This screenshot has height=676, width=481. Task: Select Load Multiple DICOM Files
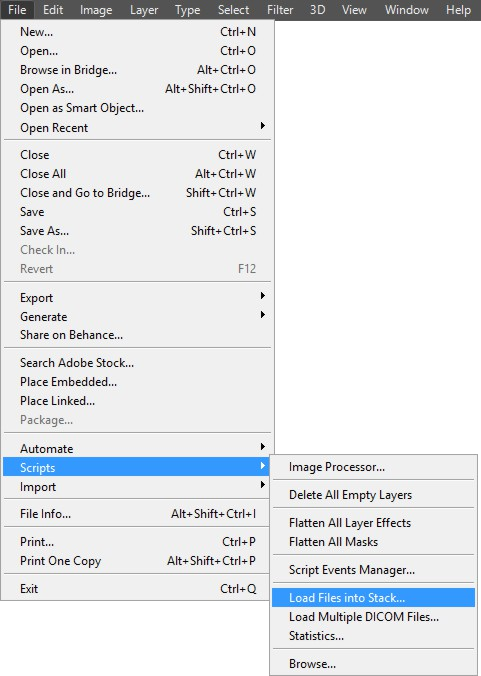pos(373,617)
